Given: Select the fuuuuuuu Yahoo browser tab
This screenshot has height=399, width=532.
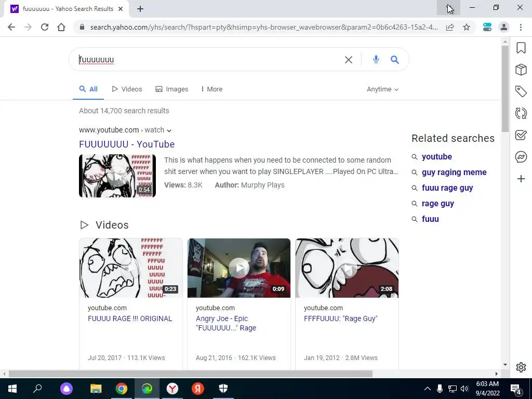Looking at the screenshot, I should [x=67, y=9].
